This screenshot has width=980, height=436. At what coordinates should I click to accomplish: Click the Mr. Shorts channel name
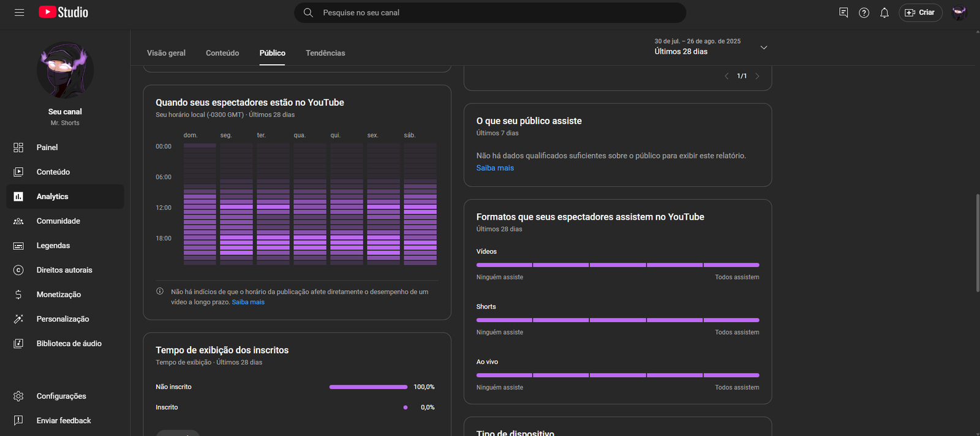(x=65, y=123)
